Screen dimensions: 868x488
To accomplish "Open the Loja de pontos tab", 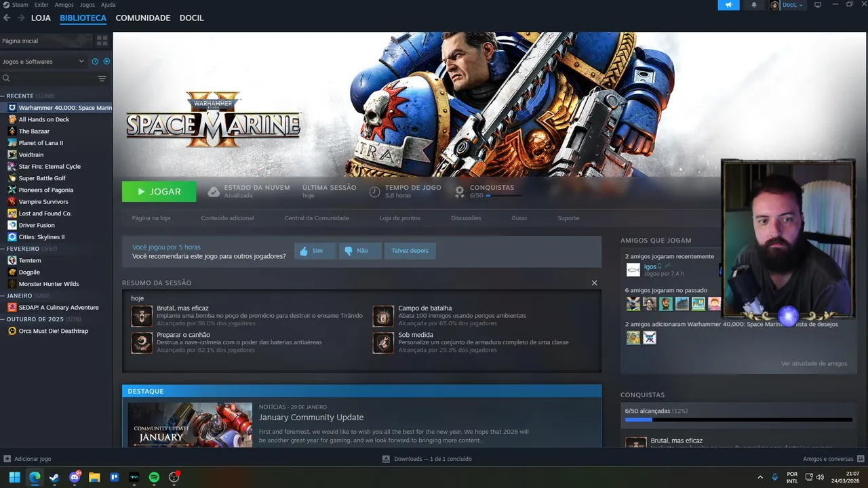I will pyautogui.click(x=399, y=218).
